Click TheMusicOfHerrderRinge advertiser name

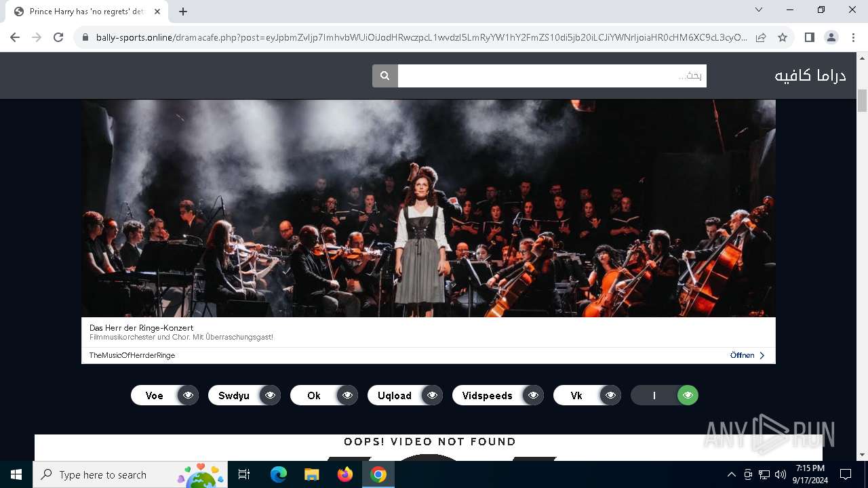pyautogui.click(x=132, y=355)
